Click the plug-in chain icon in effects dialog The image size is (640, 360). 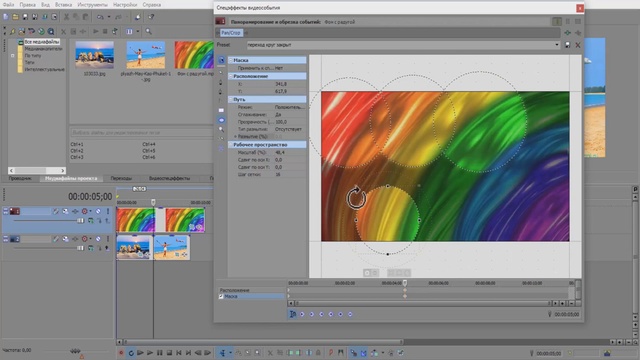tap(567, 33)
